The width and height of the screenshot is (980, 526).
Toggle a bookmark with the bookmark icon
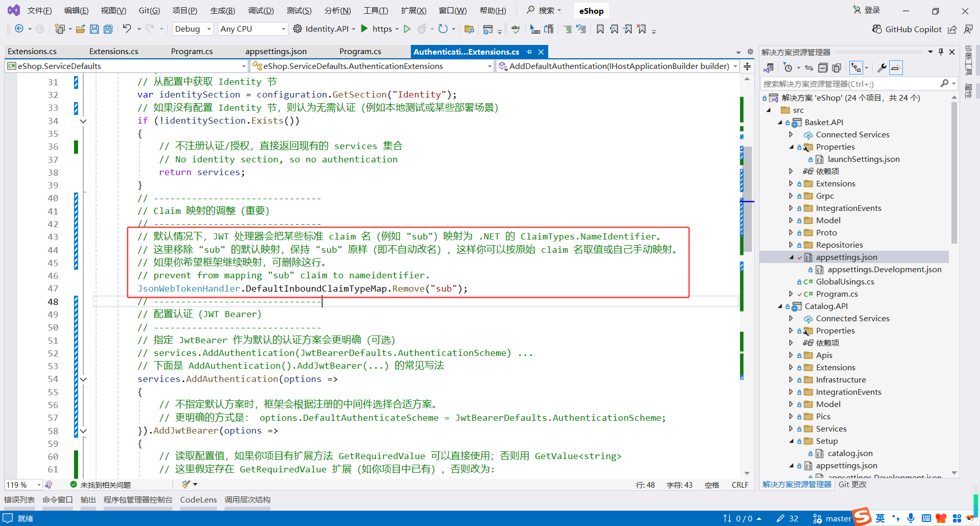600,29
